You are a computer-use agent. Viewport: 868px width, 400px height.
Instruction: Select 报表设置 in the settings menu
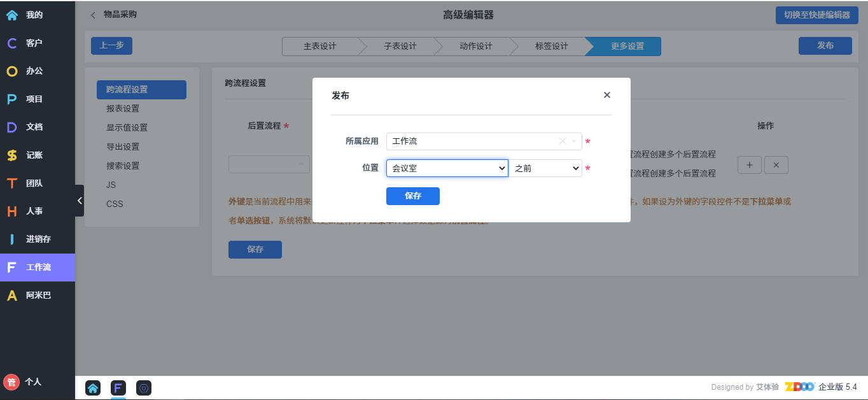pyautogui.click(x=123, y=109)
